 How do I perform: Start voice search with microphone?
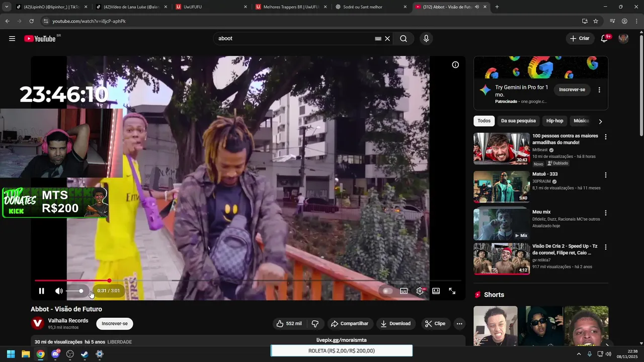click(x=426, y=39)
